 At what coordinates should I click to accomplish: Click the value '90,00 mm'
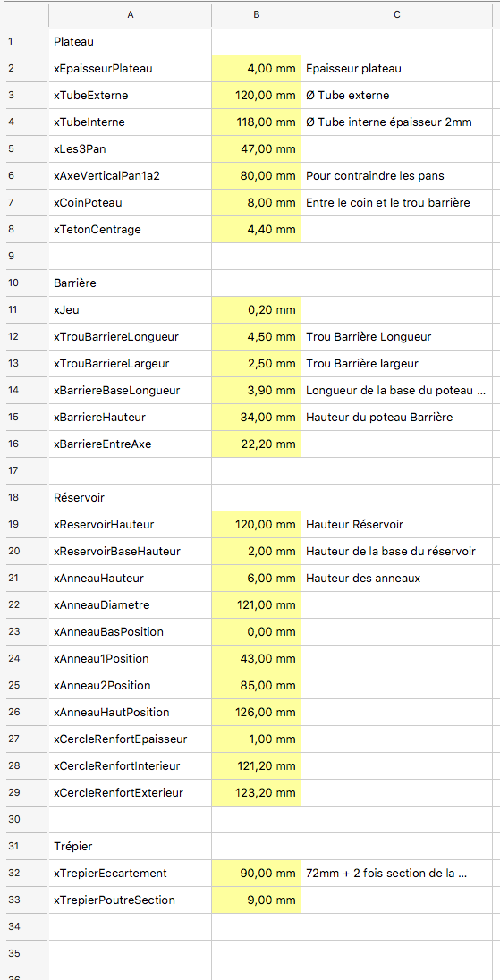tap(256, 873)
